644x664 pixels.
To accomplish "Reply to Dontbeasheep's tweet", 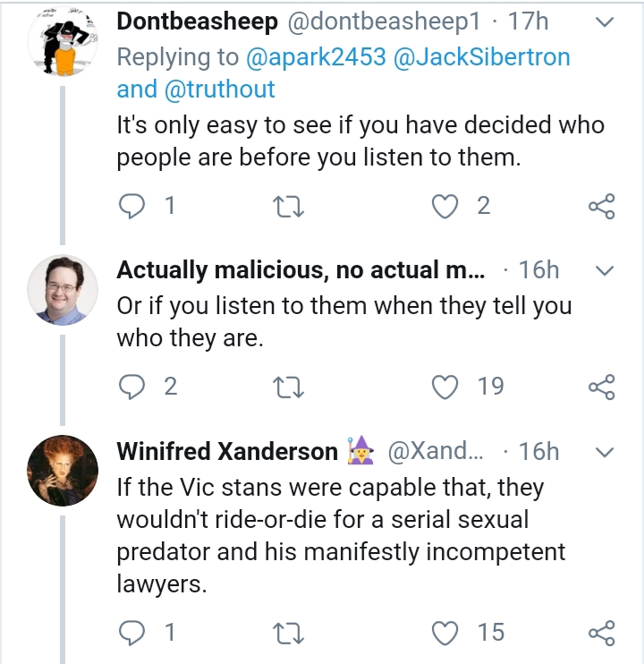I will [x=131, y=206].
